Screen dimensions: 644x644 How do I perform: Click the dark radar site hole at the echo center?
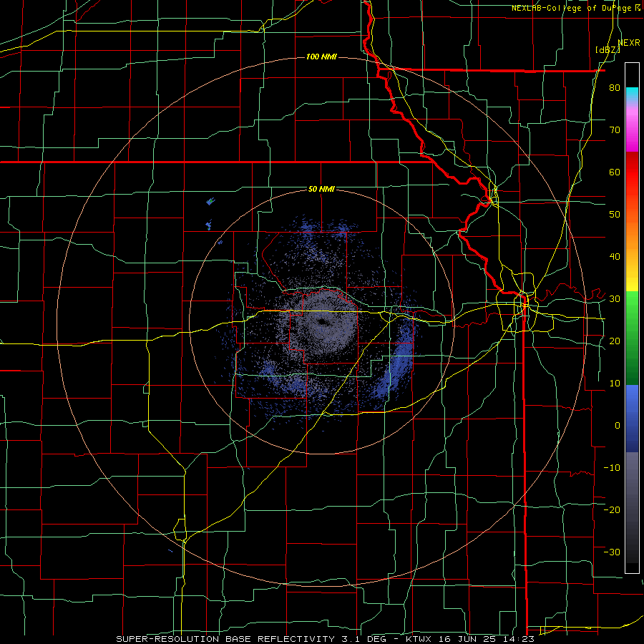[x=321, y=321]
